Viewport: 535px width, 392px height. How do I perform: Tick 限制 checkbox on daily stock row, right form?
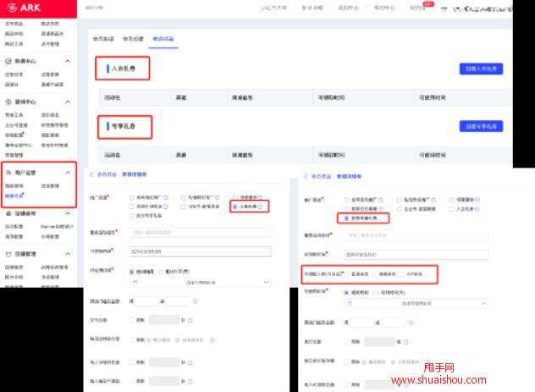[346, 362]
